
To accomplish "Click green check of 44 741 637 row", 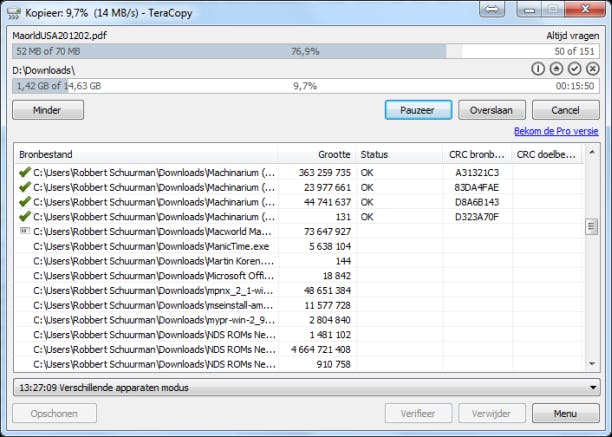I will 25,202.
